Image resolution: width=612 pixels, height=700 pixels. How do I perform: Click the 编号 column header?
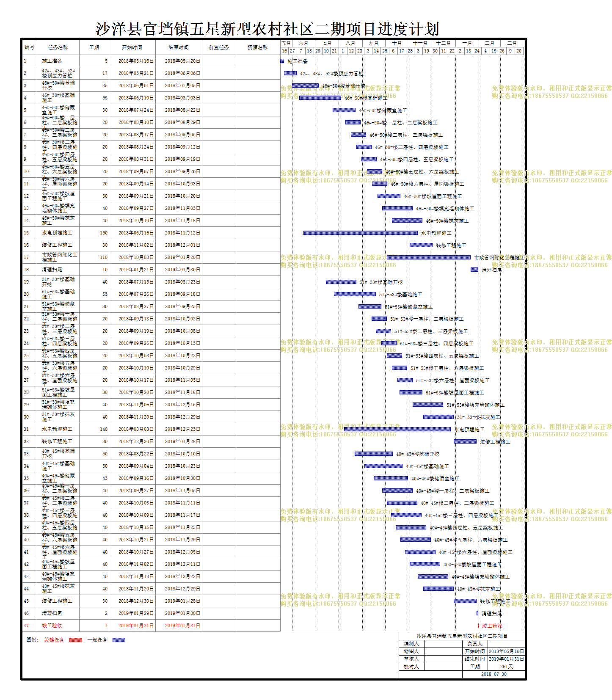click(30, 47)
